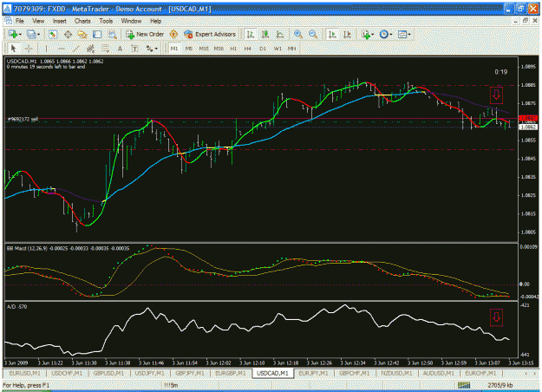Select the Text Label tool
The width and height of the screenshot is (542, 392).
pyautogui.click(x=134, y=49)
